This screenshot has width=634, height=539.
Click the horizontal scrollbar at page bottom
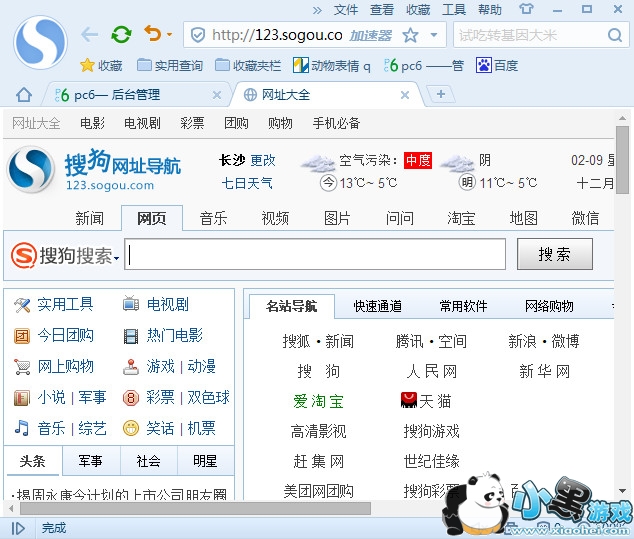[x=200, y=508]
